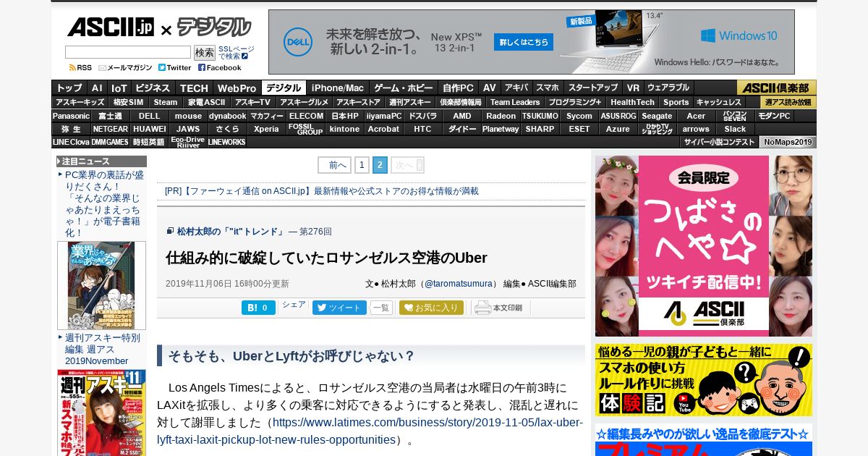Open the 週刊アスキー magazine cover thumbnail

[101, 413]
